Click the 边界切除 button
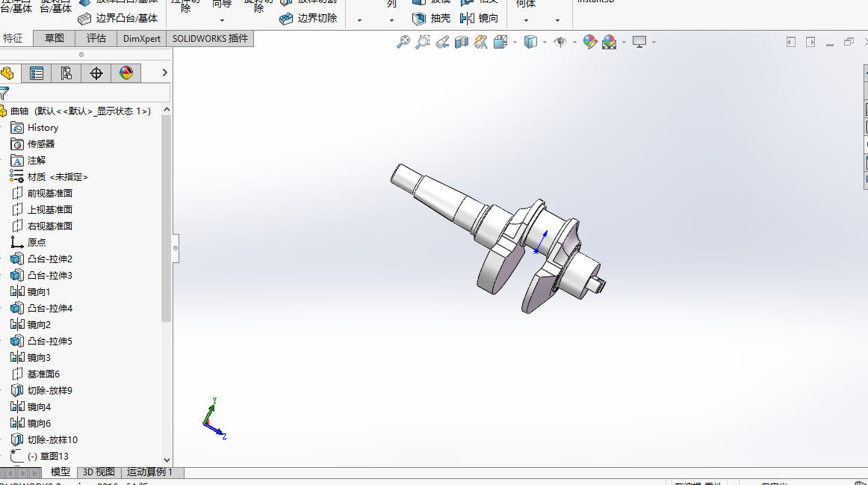 (x=309, y=18)
